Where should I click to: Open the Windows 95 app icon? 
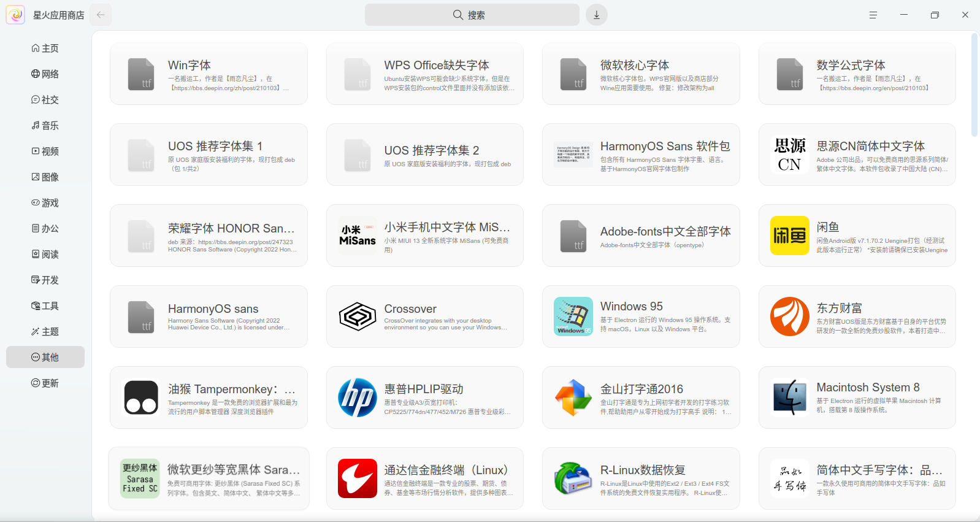point(573,317)
